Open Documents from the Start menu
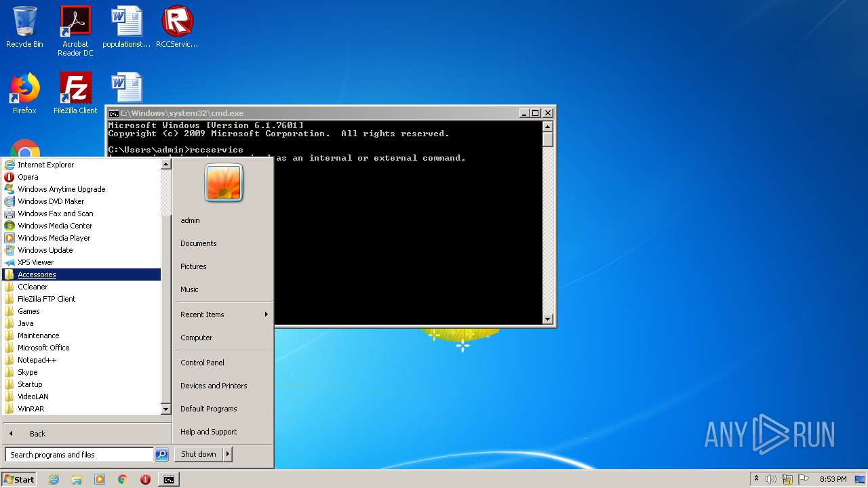Screen dimensions: 868x488 click(224, 243)
